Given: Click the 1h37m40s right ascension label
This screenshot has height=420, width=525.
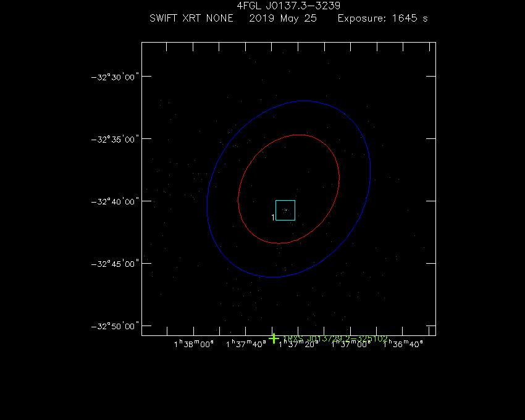Looking at the screenshot, I should tap(246, 344).
